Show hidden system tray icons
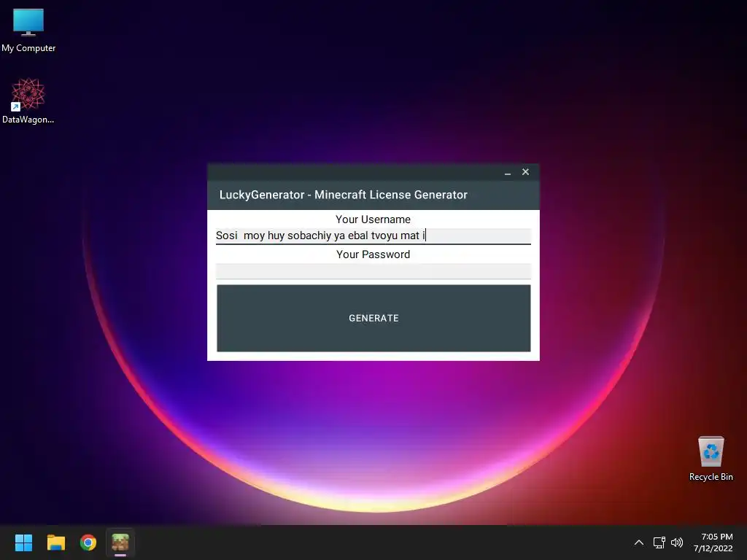The width and height of the screenshot is (747, 560). (x=639, y=542)
